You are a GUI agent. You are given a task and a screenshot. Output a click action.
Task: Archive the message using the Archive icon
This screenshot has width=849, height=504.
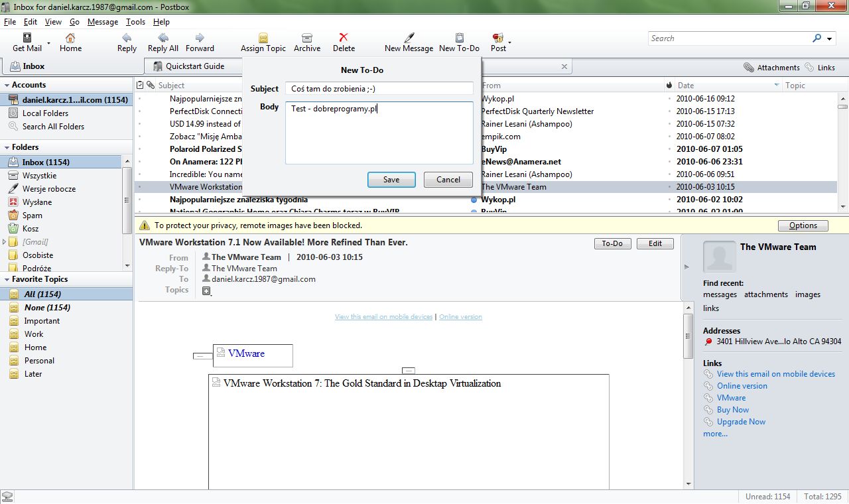coord(307,38)
